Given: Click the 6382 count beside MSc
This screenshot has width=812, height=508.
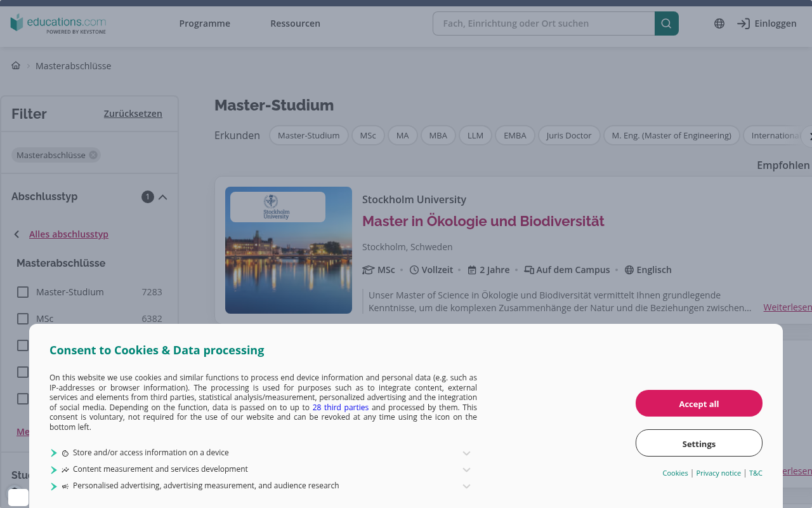Looking at the screenshot, I should [x=152, y=319].
